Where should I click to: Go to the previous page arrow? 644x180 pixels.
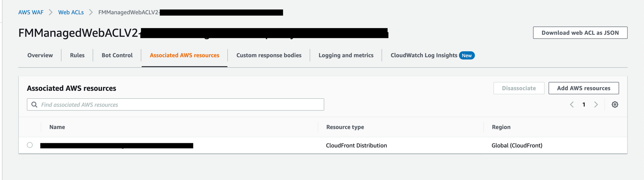coord(572,105)
